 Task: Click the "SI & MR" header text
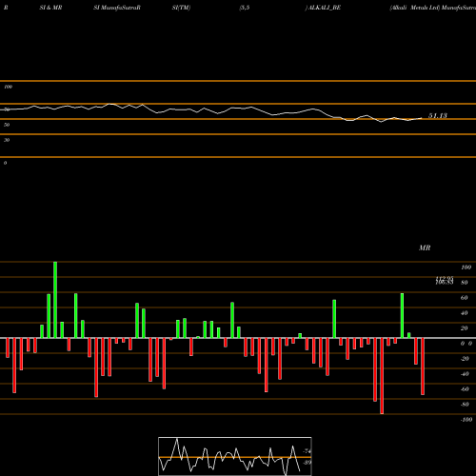(50, 8)
